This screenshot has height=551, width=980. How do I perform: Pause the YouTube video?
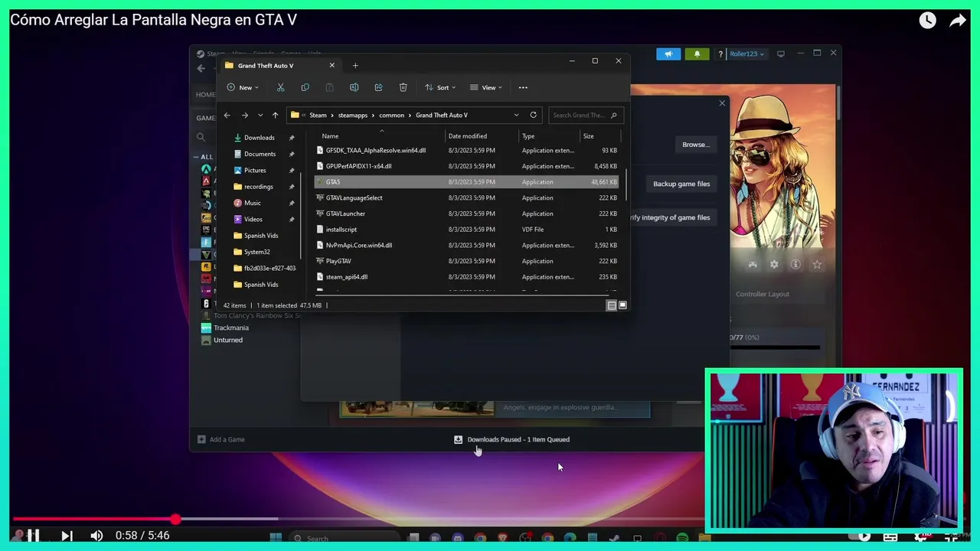pyautogui.click(x=32, y=536)
